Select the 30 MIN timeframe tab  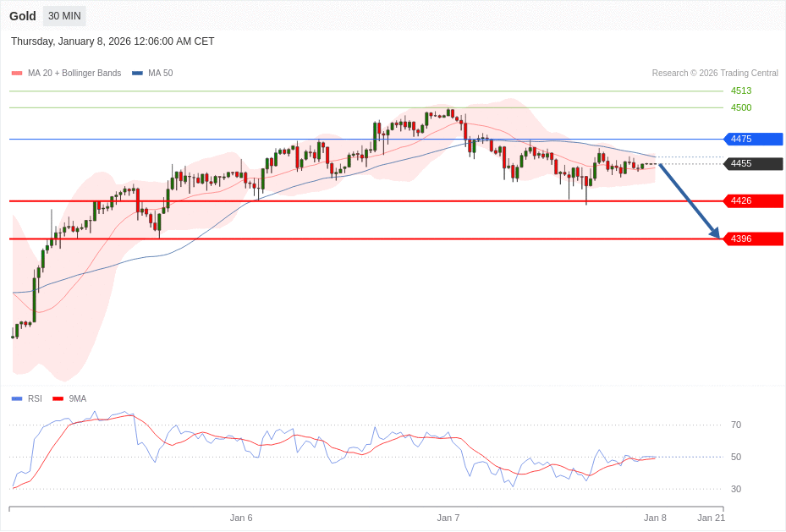(63, 15)
